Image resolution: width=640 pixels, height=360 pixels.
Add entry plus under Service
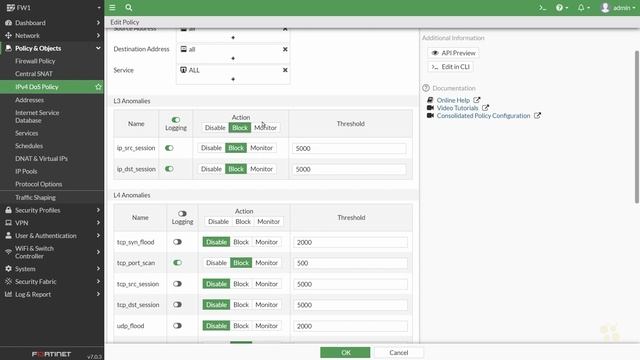pyautogui.click(x=233, y=79)
